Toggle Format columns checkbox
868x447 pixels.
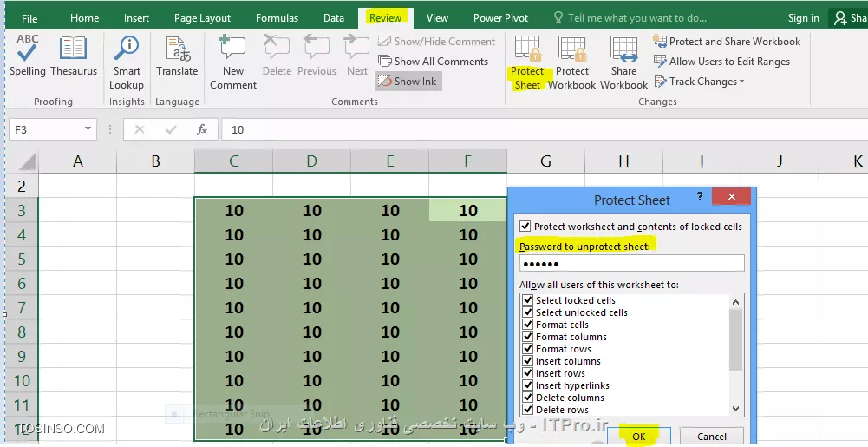tap(527, 336)
